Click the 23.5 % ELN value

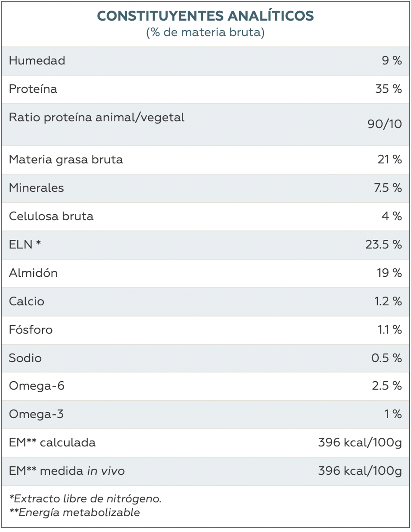click(383, 245)
